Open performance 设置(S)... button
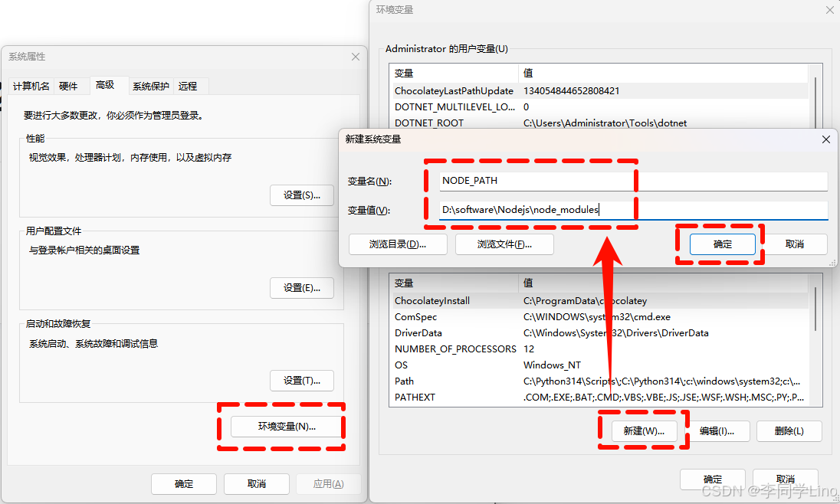The height and width of the screenshot is (504, 840). coord(302,195)
